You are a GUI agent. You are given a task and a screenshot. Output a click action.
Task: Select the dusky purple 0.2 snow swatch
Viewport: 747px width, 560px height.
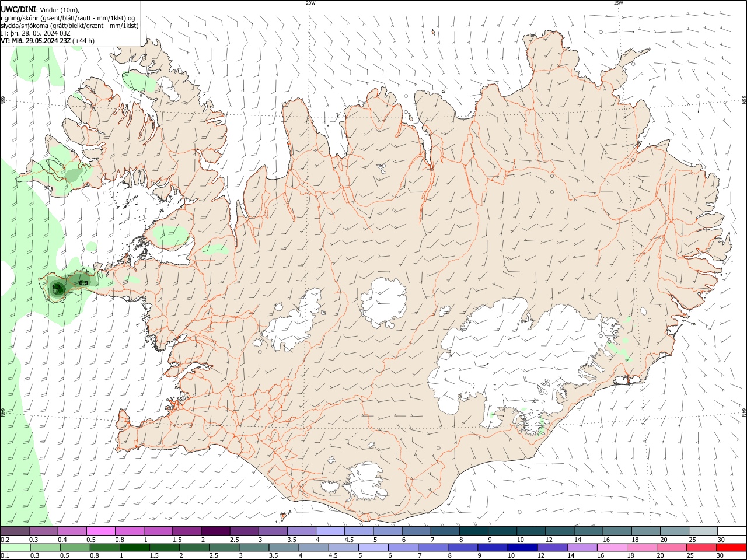[x=15, y=531]
